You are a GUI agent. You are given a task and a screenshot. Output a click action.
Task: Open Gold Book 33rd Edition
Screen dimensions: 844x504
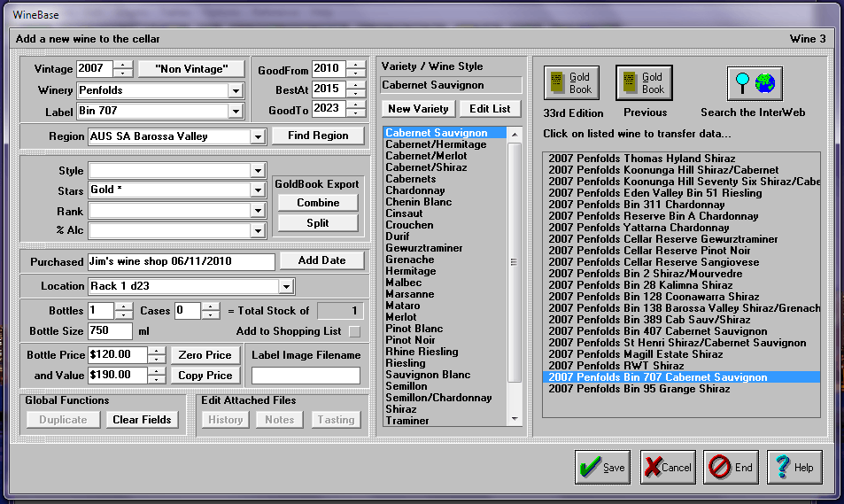pos(571,83)
